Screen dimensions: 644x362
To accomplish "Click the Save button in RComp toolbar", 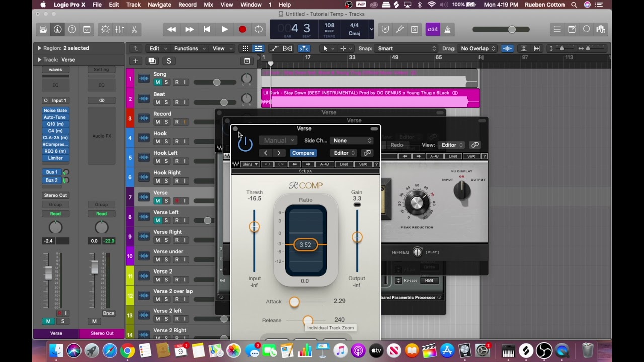I will tap(363, 164).
